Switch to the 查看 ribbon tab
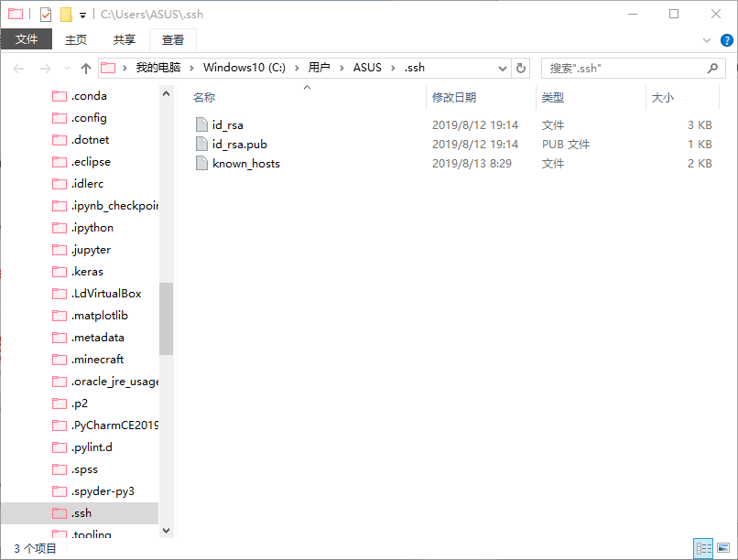The image size is (738, 560). [173, 40]
